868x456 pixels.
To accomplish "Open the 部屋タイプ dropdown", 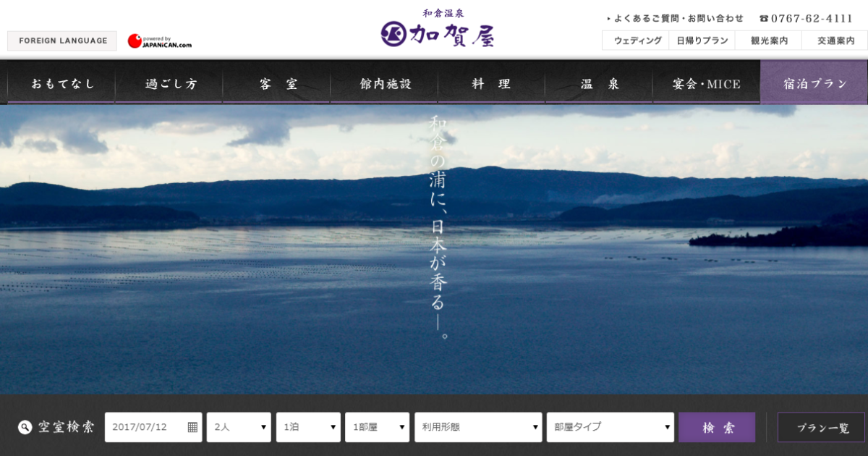I will (x=610, y=427).
